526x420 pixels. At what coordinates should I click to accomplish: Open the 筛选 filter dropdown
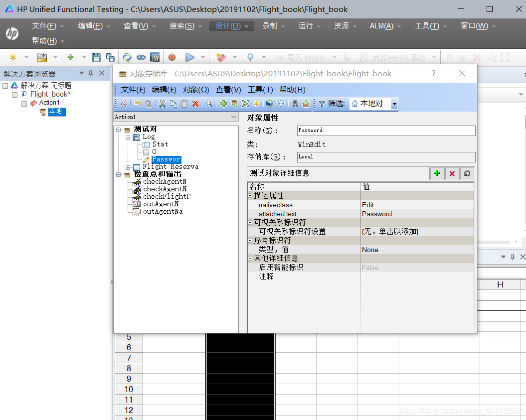click(x=394, y=104)
